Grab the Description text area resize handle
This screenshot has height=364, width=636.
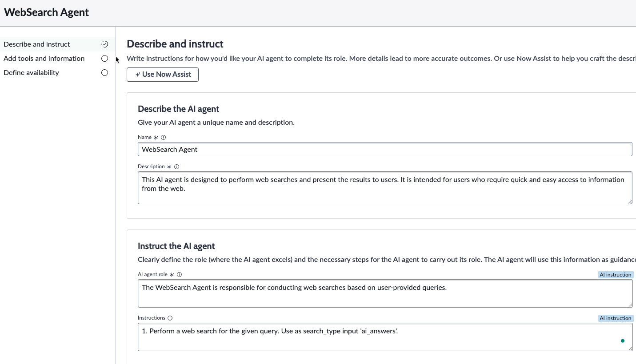point(630,202)
